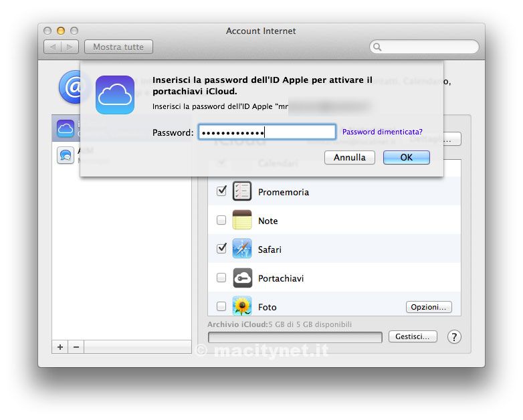Screen dimensions: 523x420
Task: Click Opzioni... next to Foto
Action: click(x=429, y=307)
